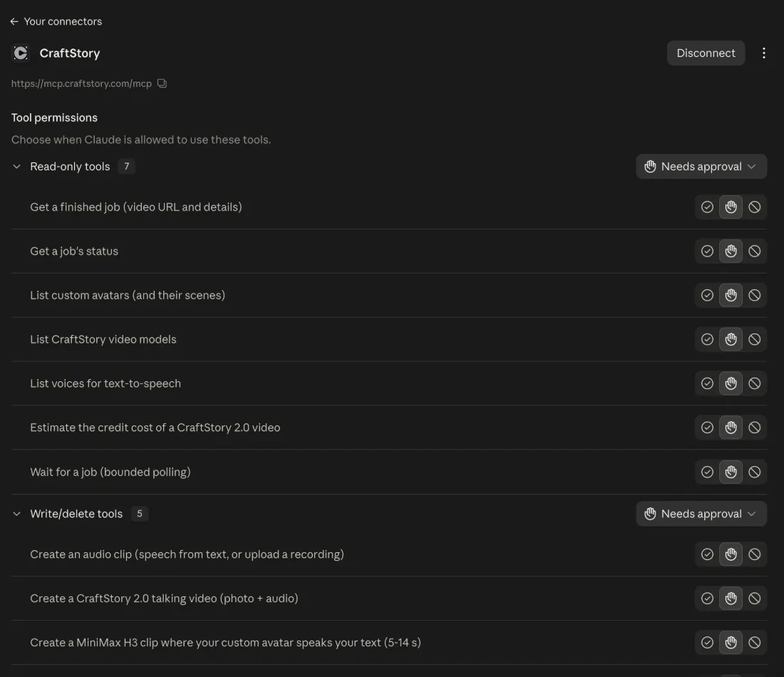Block Create an audio clip tool
This screenshot has height=677, width=784.
point(755,554)
